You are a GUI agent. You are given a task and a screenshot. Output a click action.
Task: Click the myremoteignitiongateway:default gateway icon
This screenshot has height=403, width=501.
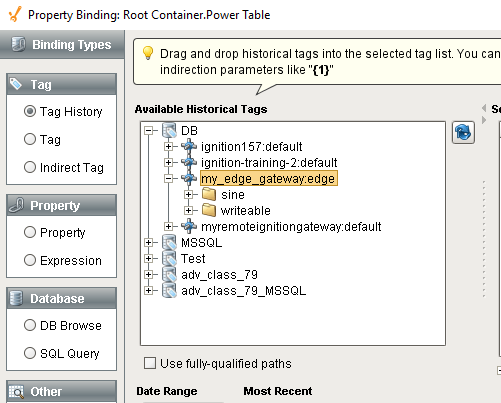189,226
